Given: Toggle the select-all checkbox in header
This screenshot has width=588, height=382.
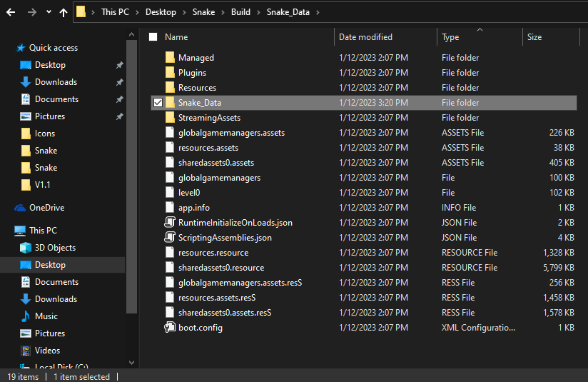Looking at the screenshot, I should [153, 37].
